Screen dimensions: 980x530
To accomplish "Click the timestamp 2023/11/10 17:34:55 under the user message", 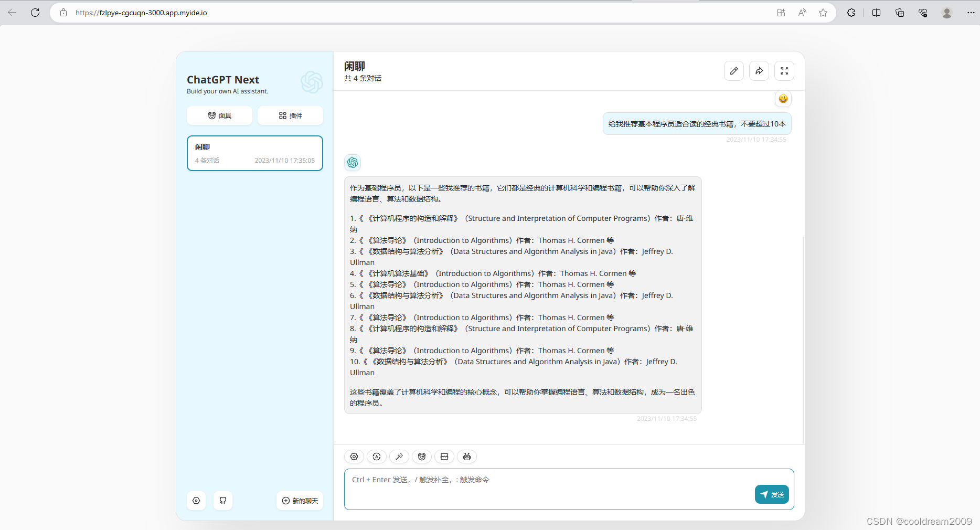I will point(756,140).
